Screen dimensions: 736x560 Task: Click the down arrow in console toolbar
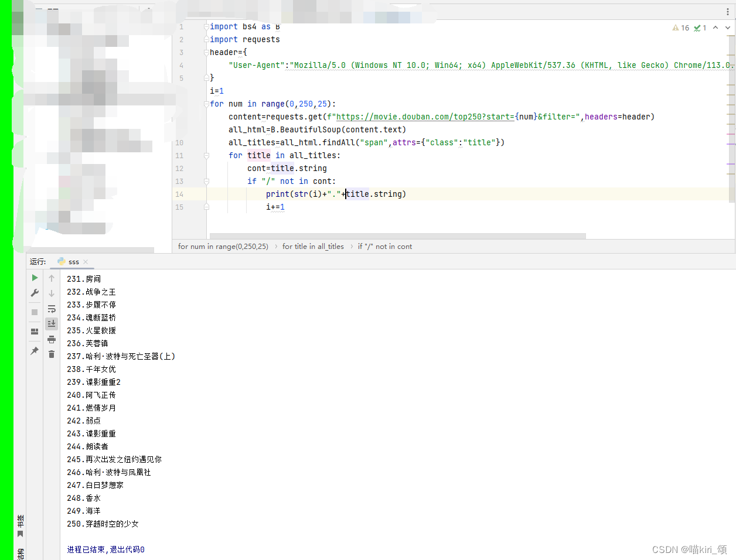pos(52,293)
